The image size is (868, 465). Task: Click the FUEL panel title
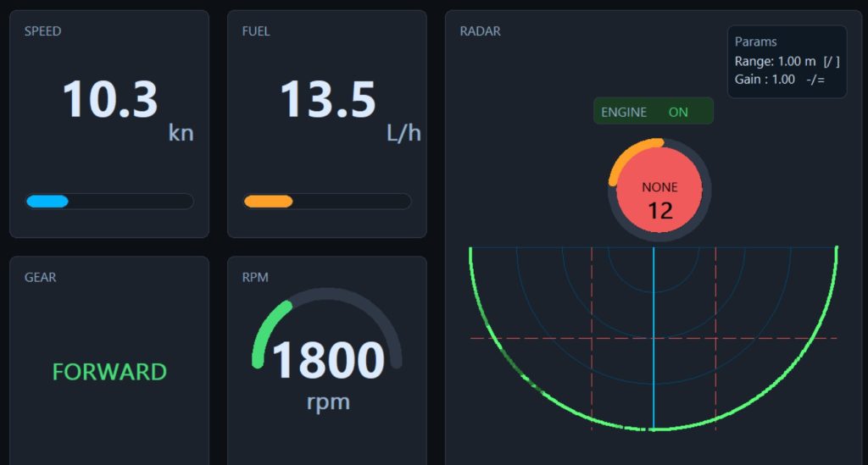257,31
